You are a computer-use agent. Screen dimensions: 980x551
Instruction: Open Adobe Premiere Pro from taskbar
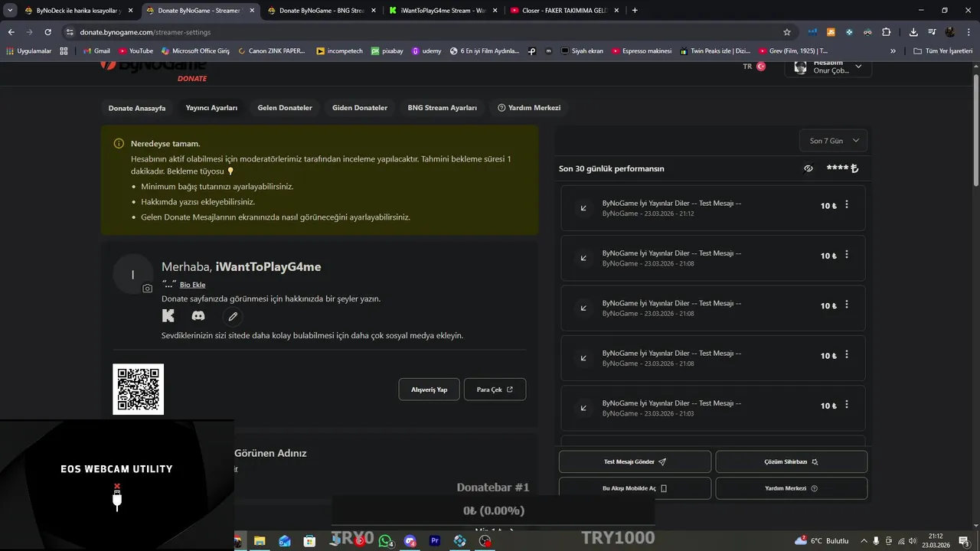[x=435, y=541]
